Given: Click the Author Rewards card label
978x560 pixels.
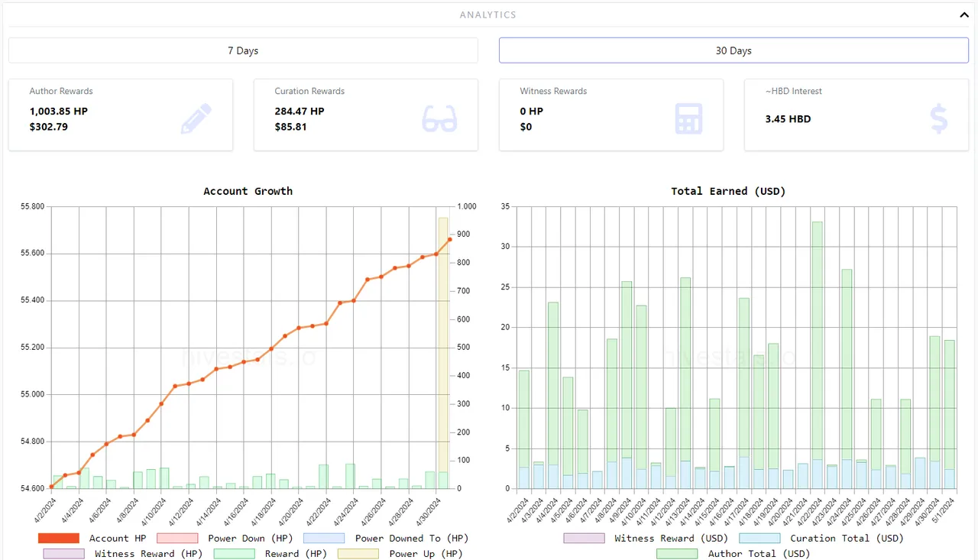Looking at the screenshot, I should pos(61,91).
